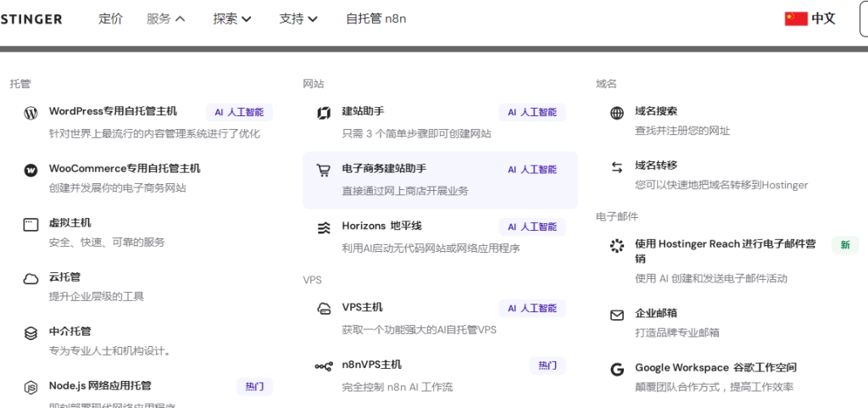Viewport: 868px width, 408px height.
Task: Open WooCommerce专用自托管主机 link
Action: pyautogui.click(x=125, y=168)
